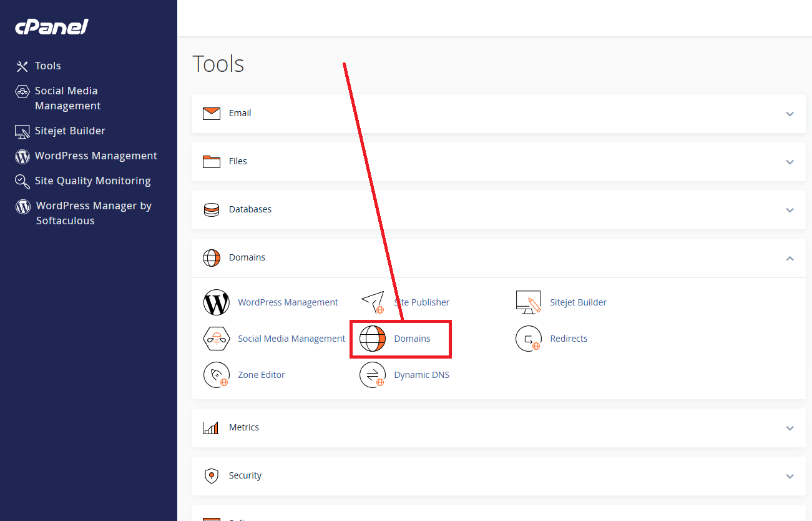Open Site Quality Monitoring sidebar item
Screen dimensions: 812x521
click(93, 181)
